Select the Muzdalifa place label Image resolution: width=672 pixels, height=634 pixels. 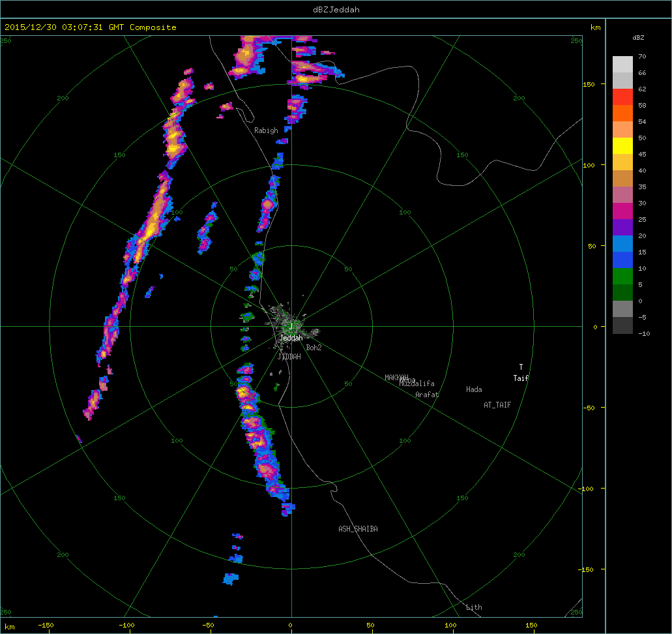pyautogui.click(x=417, y=384)
